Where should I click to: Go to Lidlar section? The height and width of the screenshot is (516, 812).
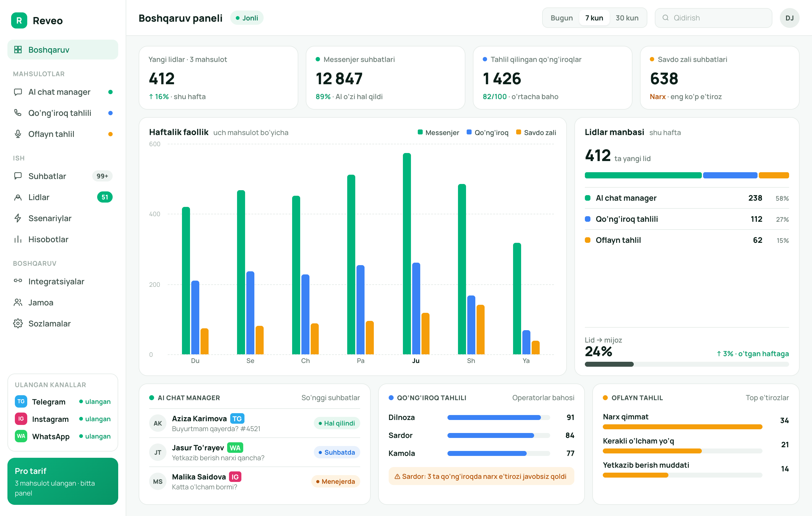point(63,197)
